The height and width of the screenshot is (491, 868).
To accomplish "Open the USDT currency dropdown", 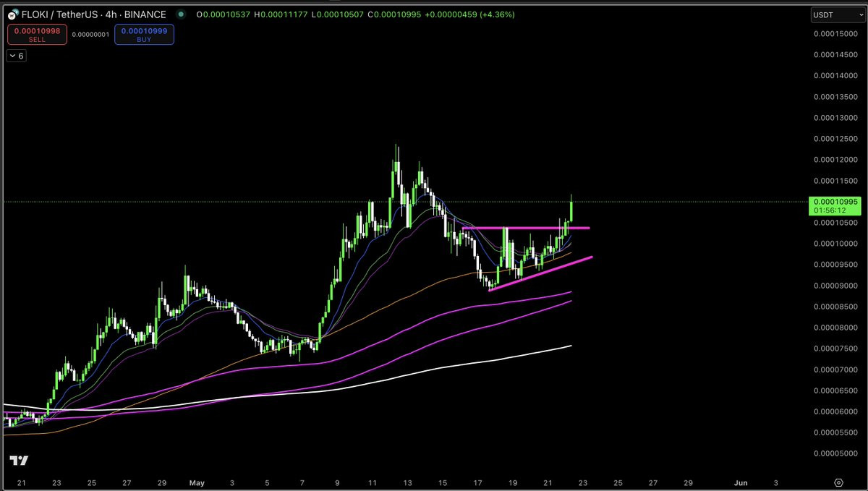I will (838, 15).
